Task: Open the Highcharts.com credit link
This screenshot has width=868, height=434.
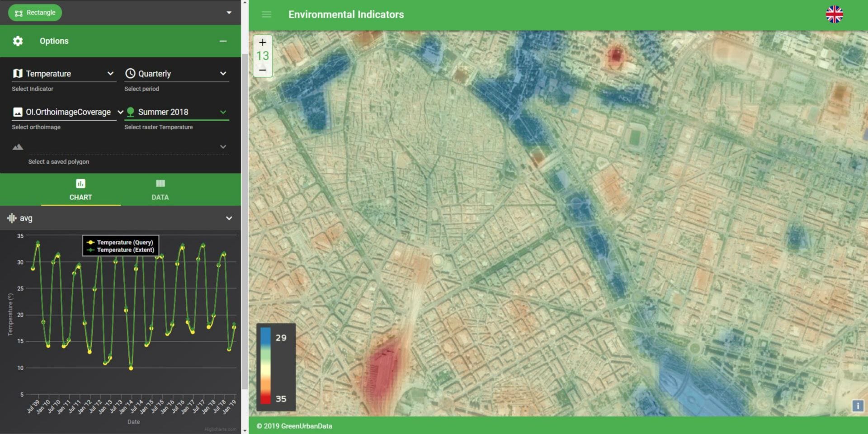Action: [220, 429]
